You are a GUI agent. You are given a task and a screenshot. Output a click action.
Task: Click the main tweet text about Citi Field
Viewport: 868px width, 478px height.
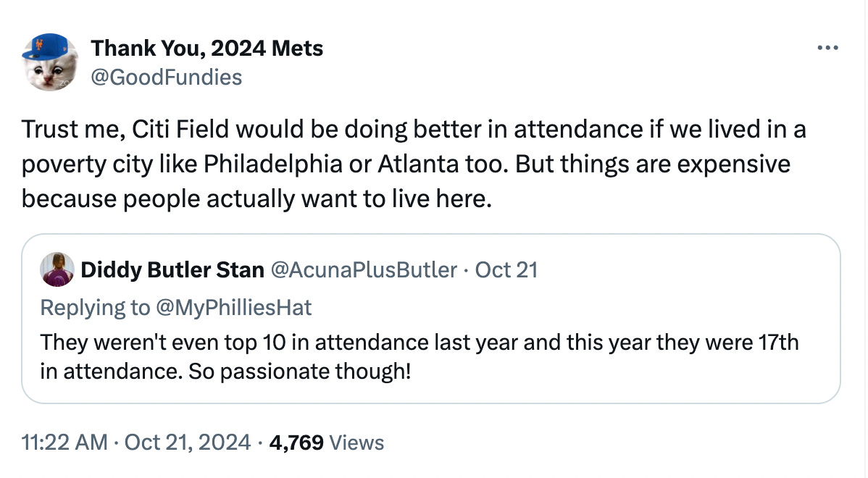click(414, 164)
